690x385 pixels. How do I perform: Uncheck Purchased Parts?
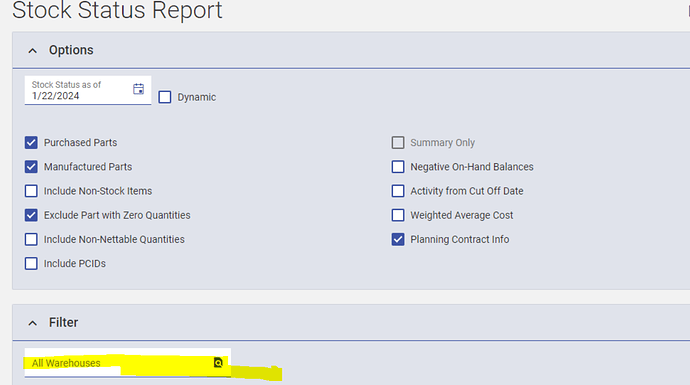31,143
